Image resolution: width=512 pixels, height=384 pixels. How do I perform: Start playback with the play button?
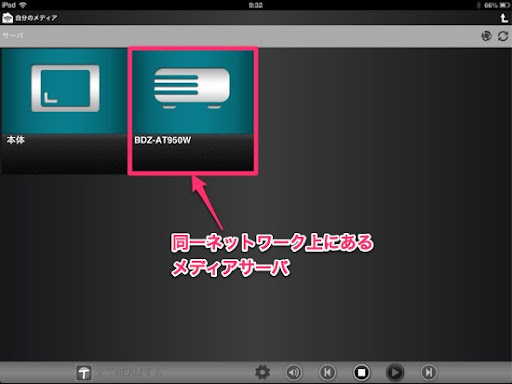(395, 372)
